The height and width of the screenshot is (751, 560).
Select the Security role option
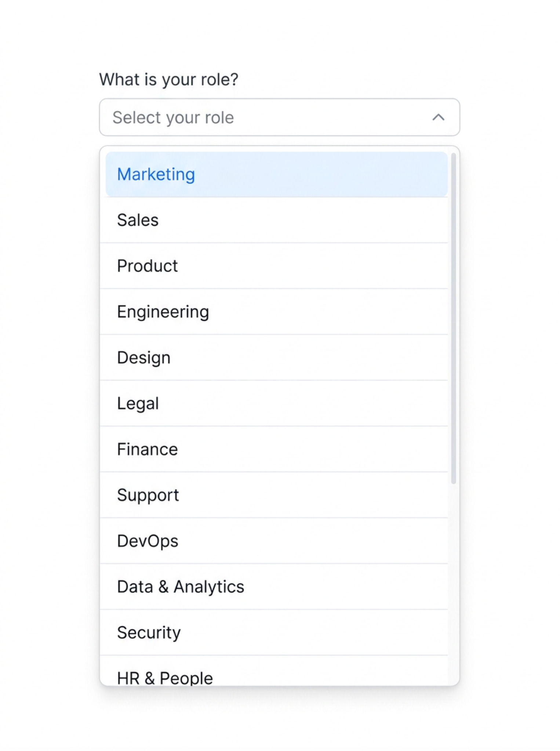coord(274,632)
